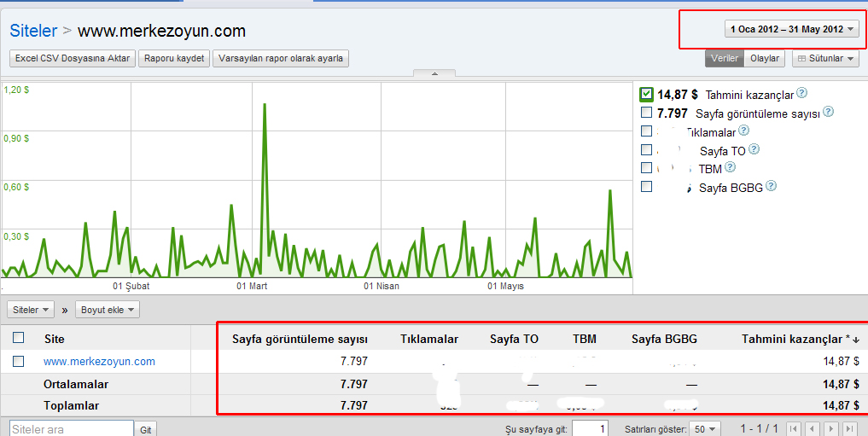The image size is (868, 436).
Task: Switch to the Veriler tab
Action: (725, 58)
